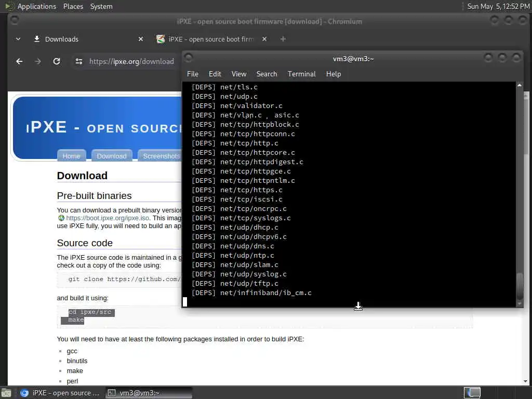
Task: Click the 'Download' page heading
Action: (82, 176)
